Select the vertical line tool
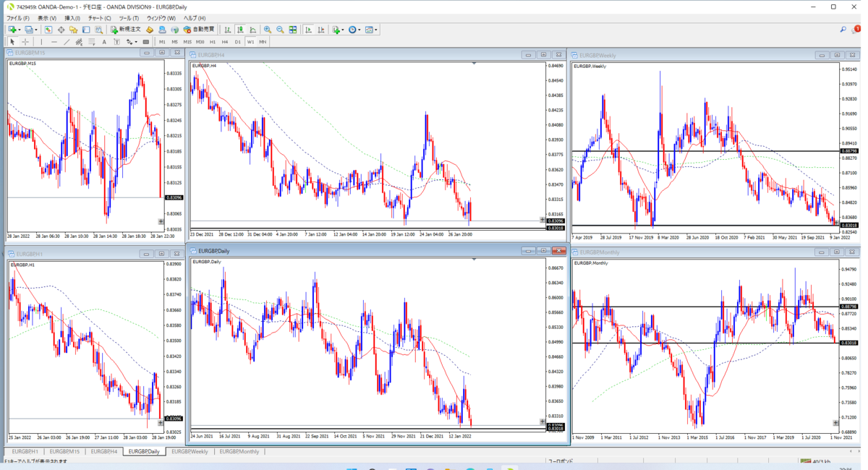This screenshot has height=470, width=868. tap(41, 42)
